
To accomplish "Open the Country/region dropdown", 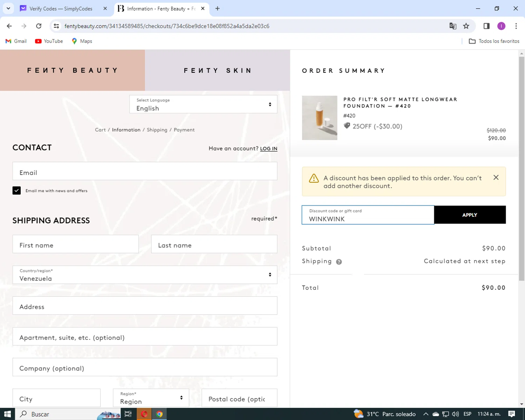I will 145,275.
